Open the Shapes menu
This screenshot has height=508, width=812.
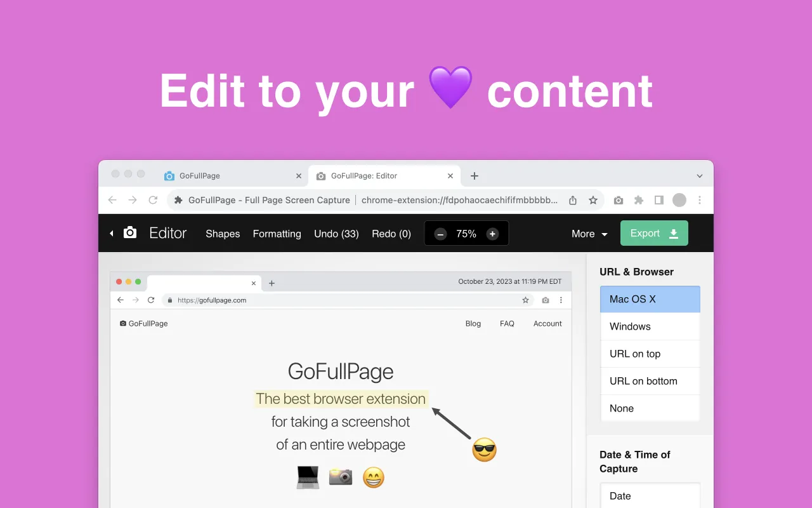[x=223, y=234]
